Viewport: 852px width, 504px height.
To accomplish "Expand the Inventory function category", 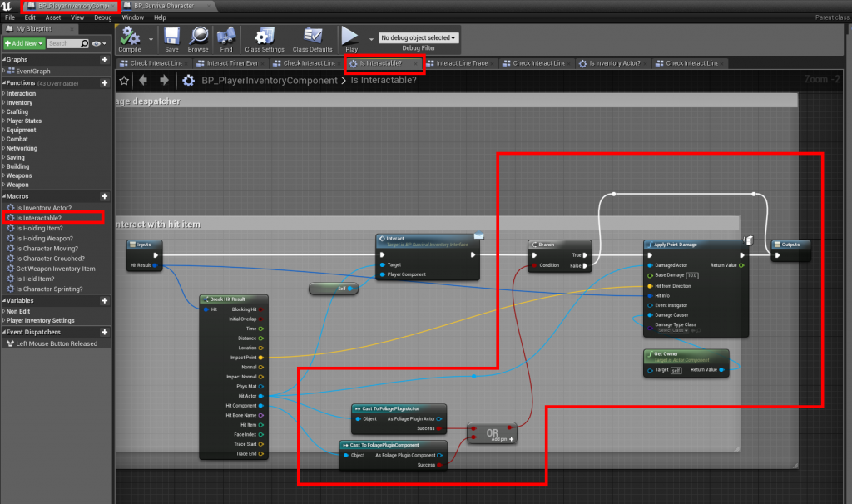I will 4,102.
